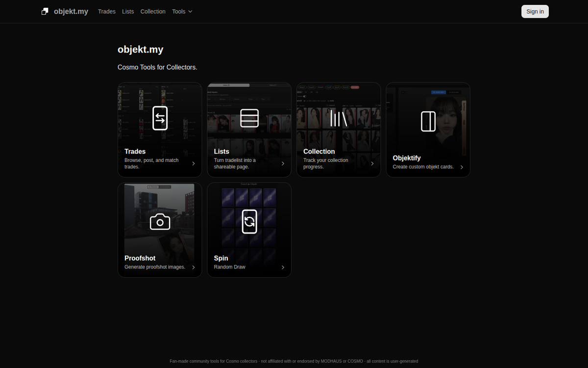Click 'Generate proofshot images.' description
The width and height of the screenshot is (588, 368).
tap(155, 267)
